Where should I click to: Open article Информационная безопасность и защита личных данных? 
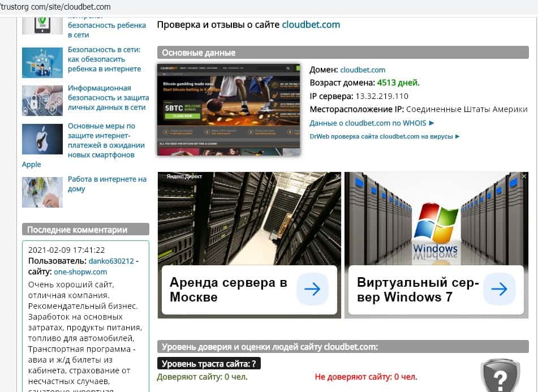[x=108, y=98]
